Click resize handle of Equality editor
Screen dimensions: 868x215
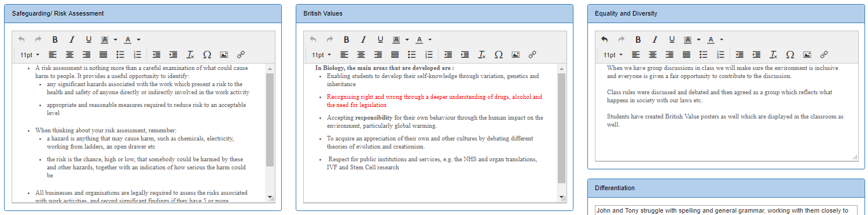click(855, 157)
